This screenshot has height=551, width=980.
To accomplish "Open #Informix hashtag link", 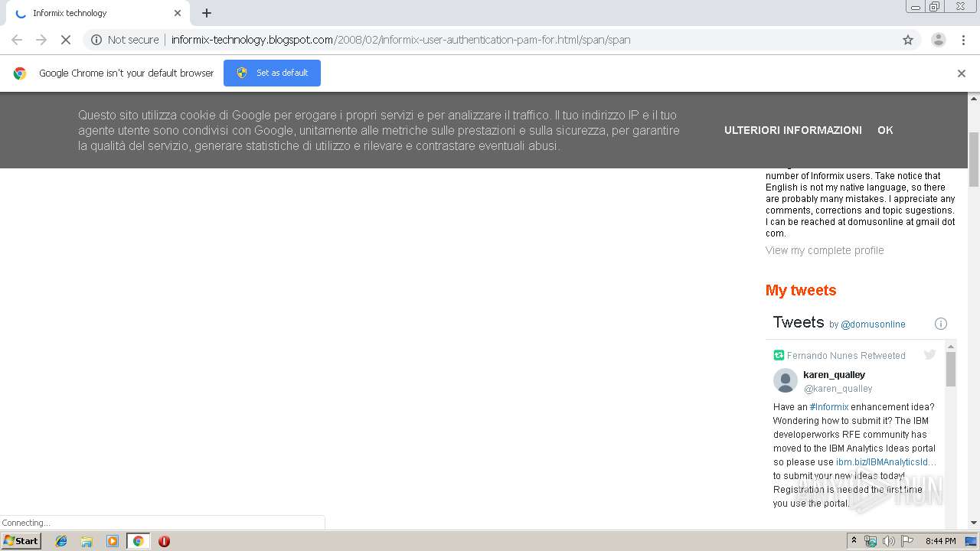I will 829,407.
